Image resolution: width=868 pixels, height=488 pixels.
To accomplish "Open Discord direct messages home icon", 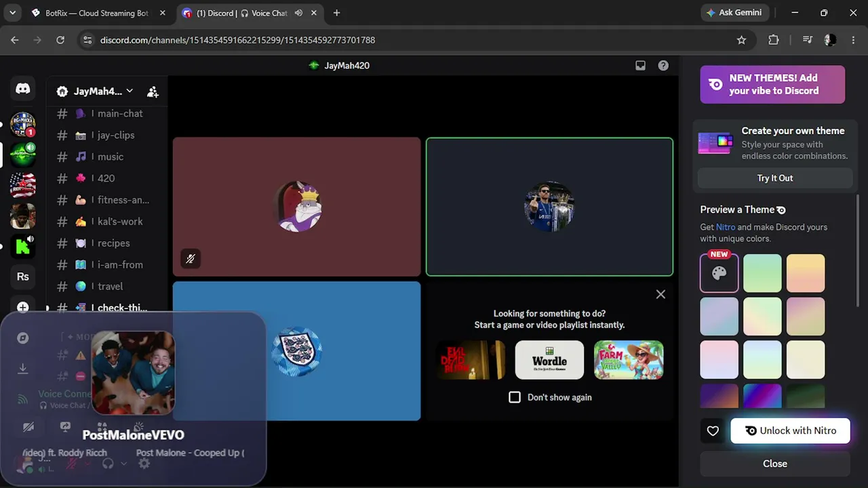I will click(x=23, y=89).
